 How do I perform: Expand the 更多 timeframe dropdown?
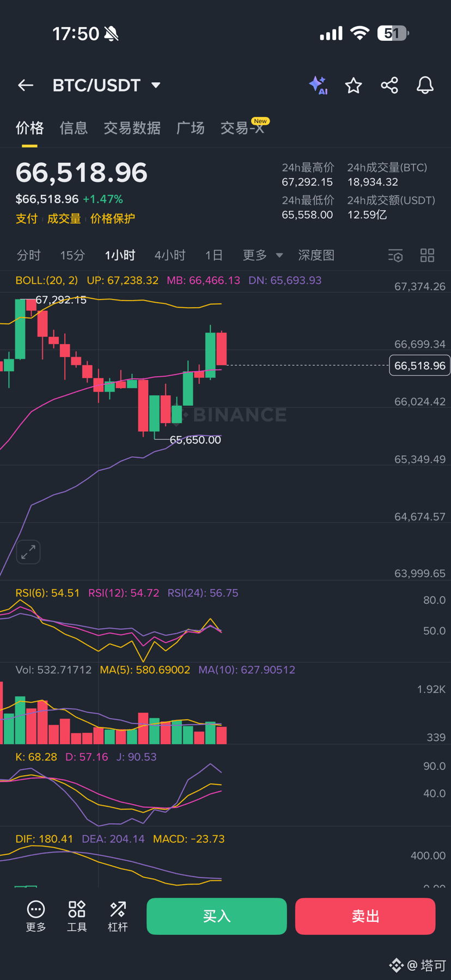pyautogui.click(x=263, y=255)
